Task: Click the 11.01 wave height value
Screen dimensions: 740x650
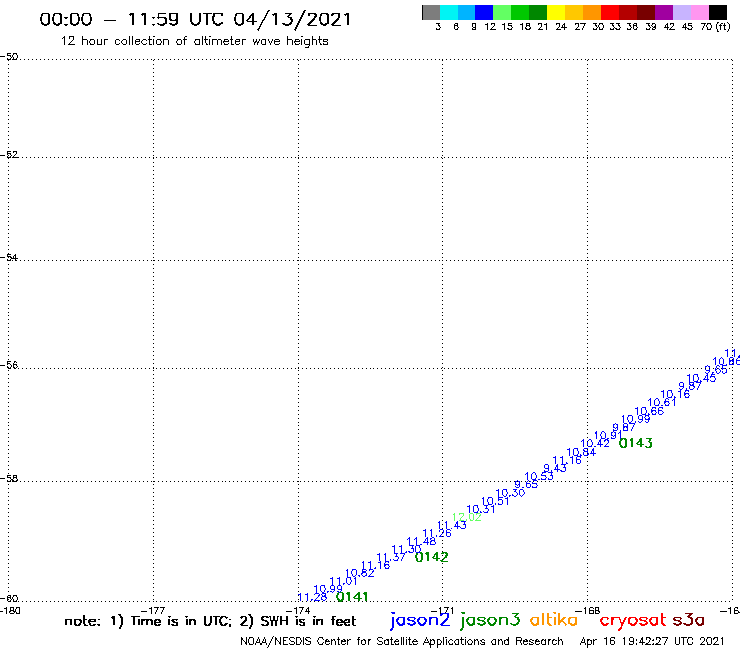Action: 343,582
